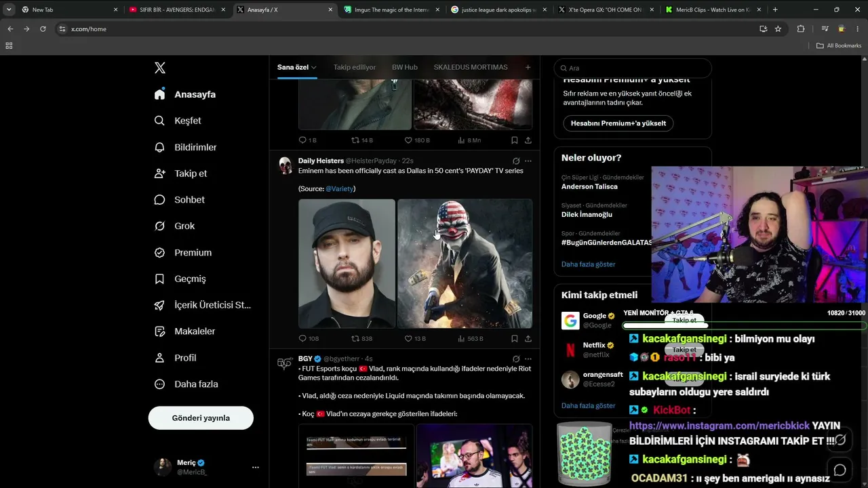Click the Ara search field
The height and width of the screenshot is (488, 868).
(633, 68)
